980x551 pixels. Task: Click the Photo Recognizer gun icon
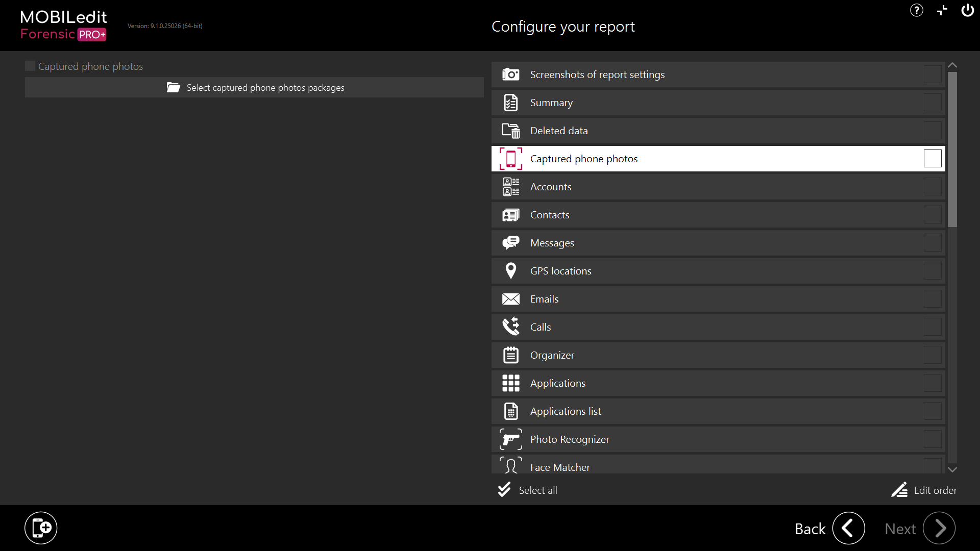pos(510,439)
